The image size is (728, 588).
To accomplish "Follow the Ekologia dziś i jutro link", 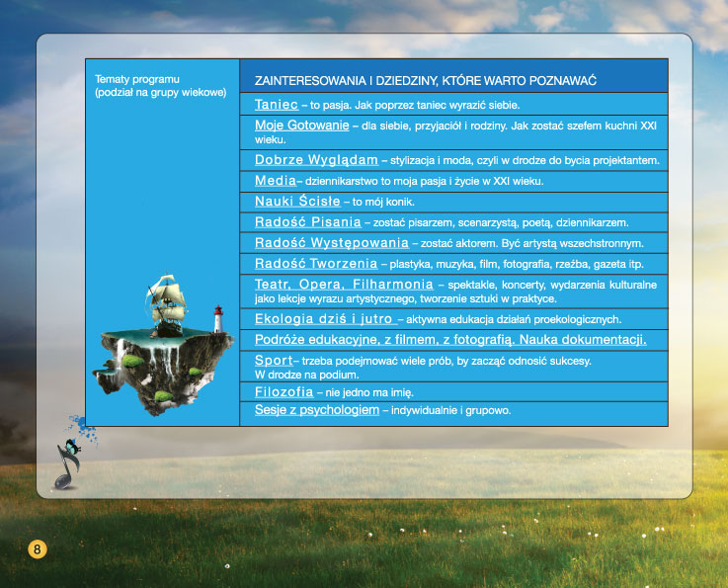I will [x=324, y=318].
